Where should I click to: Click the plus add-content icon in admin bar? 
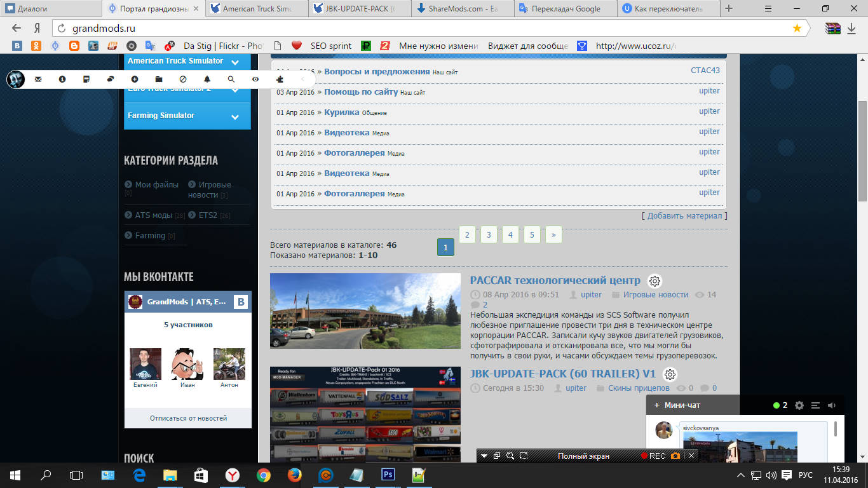coord(135,79)
